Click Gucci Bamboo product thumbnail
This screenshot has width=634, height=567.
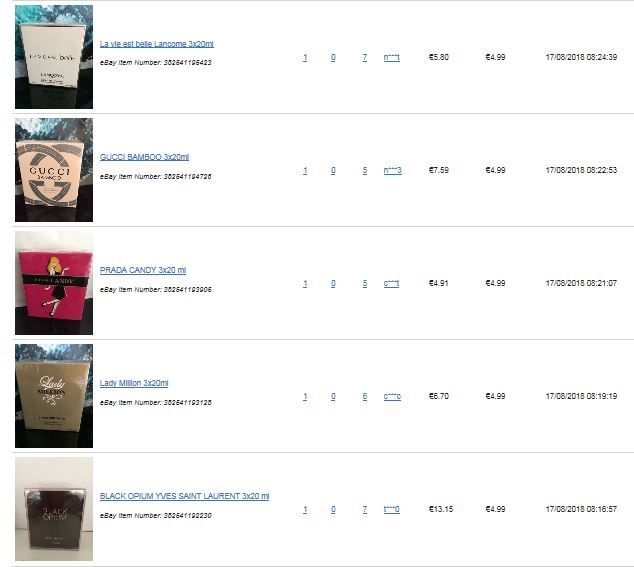[54, 170]
